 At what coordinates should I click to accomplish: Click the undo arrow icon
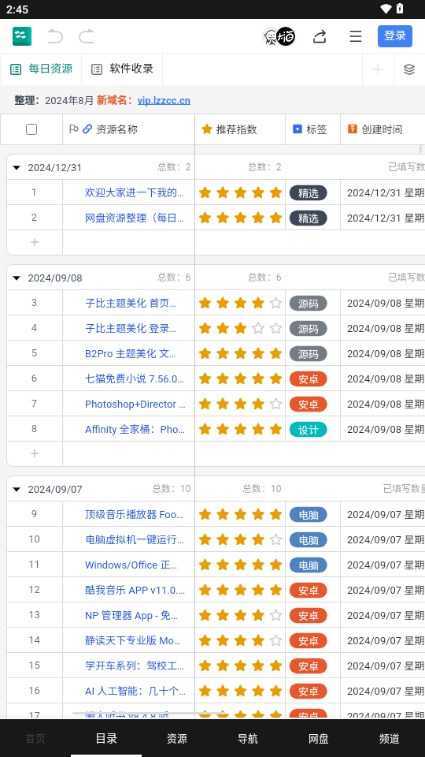click(x=55, y=36)
